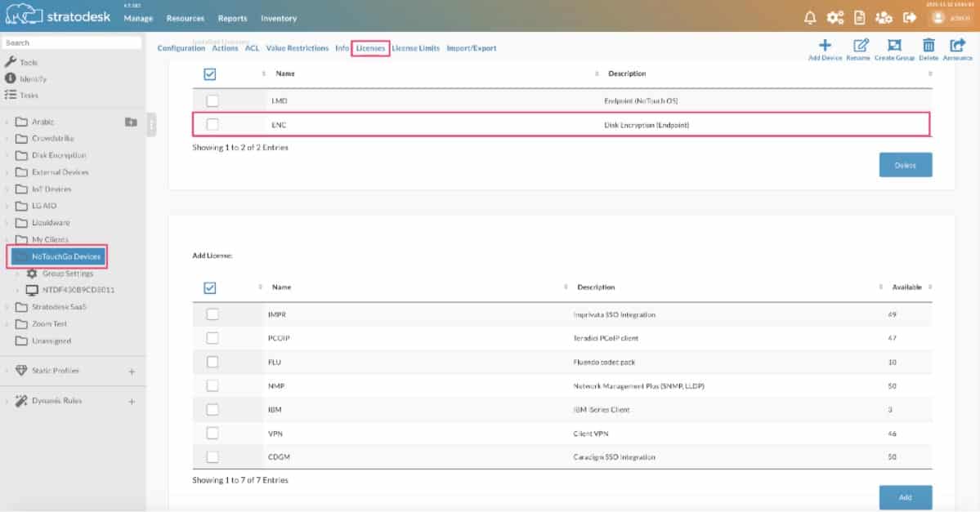The height and width of the screenshot is (512, 980).
Task: Click the logout arrow icon
Action: (x=910, y=17)
